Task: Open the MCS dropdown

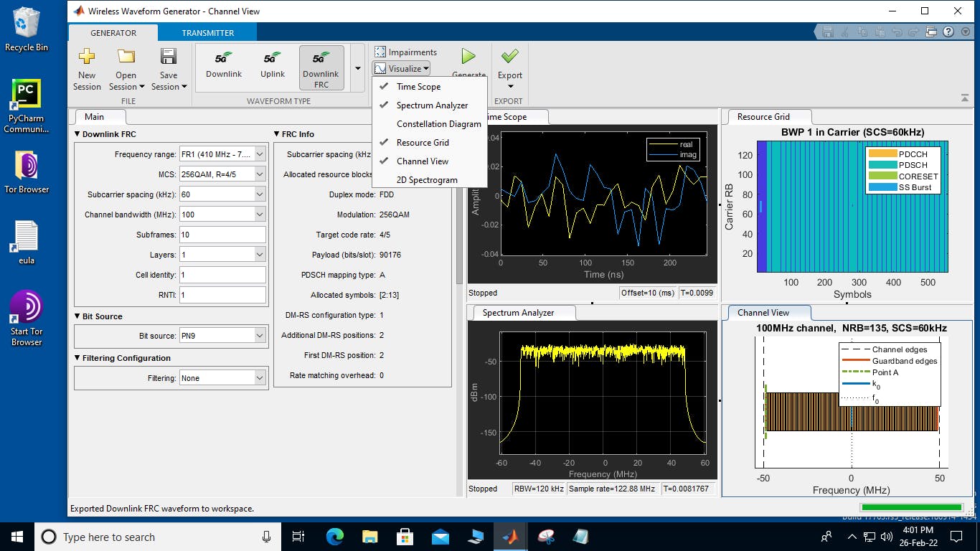Action: coord(260,174)
